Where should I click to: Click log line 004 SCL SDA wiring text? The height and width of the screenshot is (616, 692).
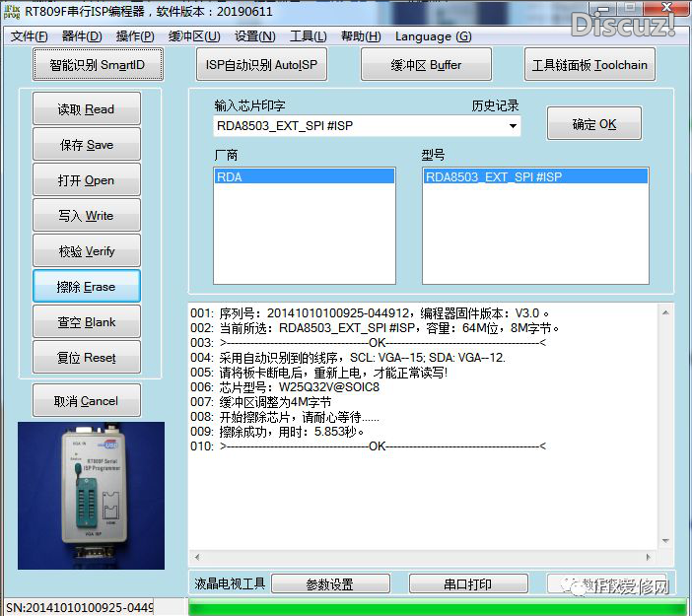(x=348, y=358)
